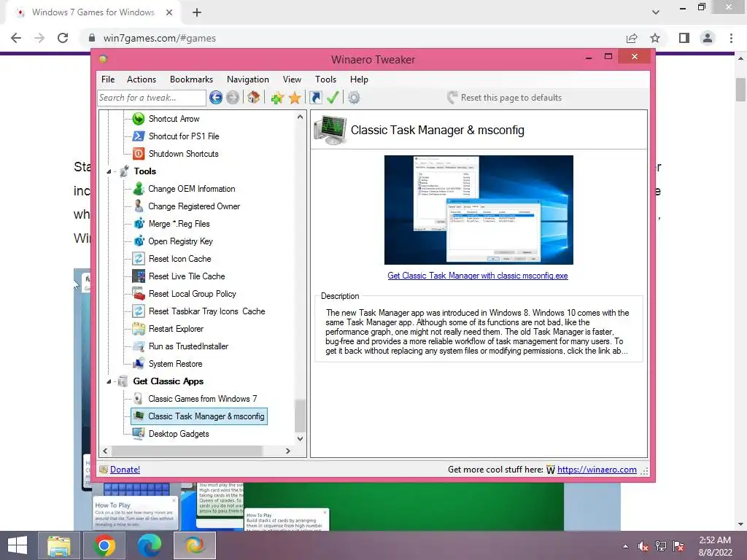Click the Reset Icon Cache icon
Viewport: 747px width, 560px height.
(138, 259)
